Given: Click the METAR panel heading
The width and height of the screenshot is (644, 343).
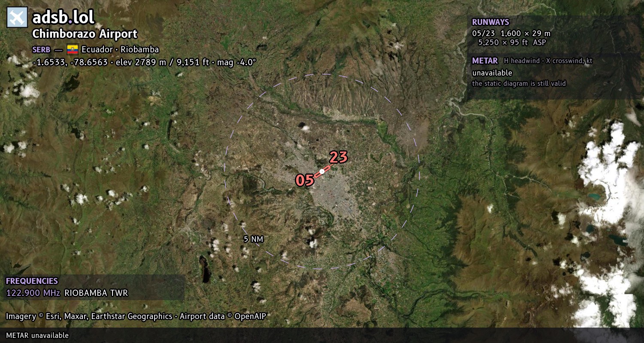Looking at the screenshot, I should tap(485, 61).
